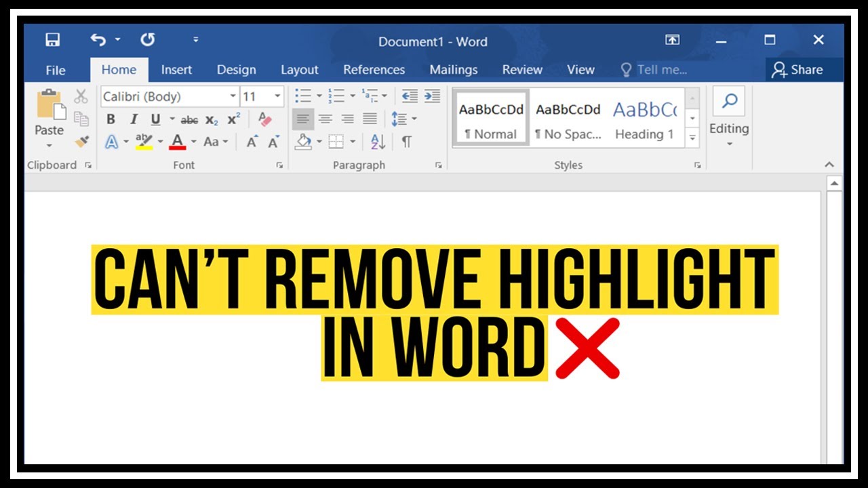Toggle Subscript formatting
868x488 pixels.
click(212, 120)
